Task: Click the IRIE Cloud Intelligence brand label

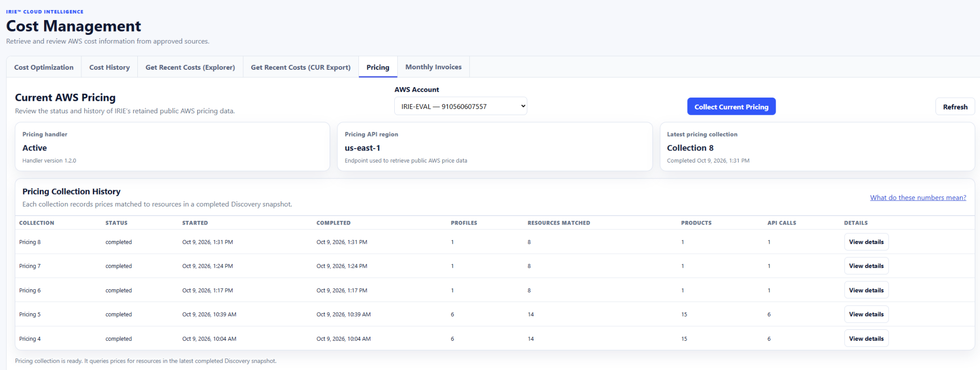Action: (45, 11)
